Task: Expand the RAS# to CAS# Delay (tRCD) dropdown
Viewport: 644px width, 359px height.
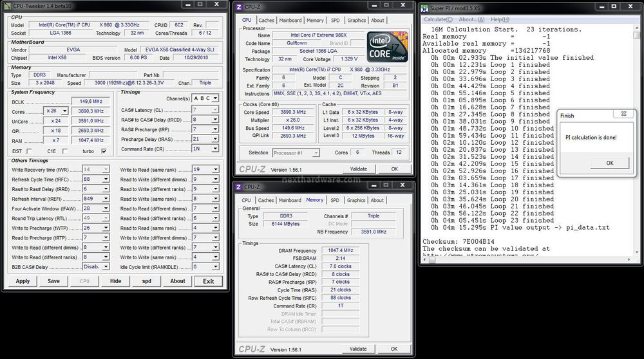Action: 215,120
